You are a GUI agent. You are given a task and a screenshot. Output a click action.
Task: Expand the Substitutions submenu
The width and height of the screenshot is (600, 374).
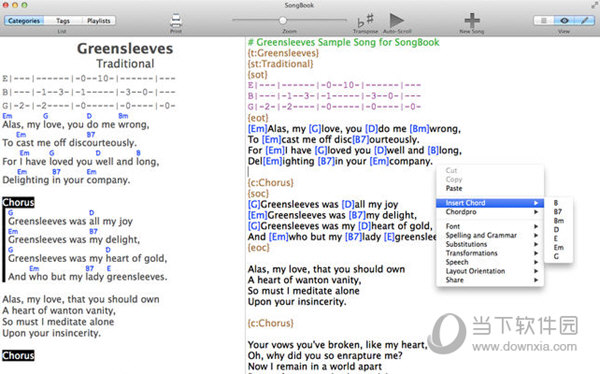coord(490,244)
